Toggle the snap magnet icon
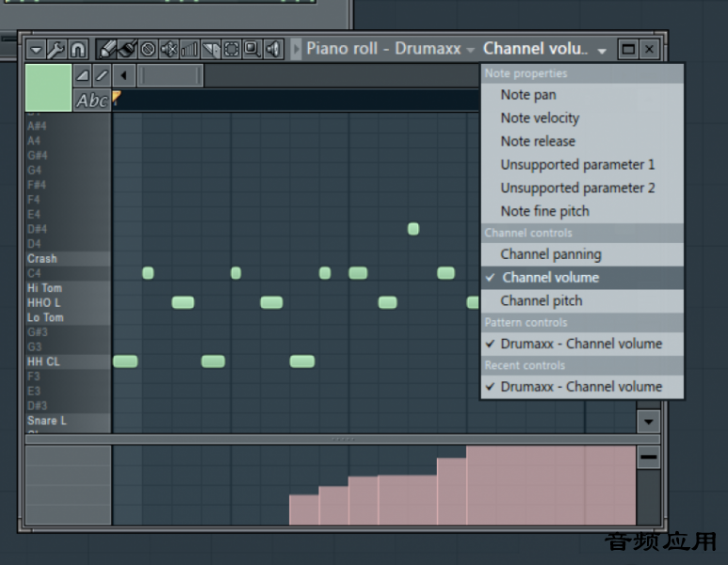Viewport: 728px width, 565px height. click(78, 49)
